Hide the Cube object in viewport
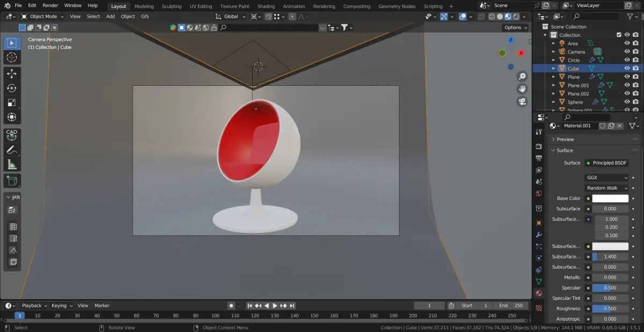 pos(627,69)
